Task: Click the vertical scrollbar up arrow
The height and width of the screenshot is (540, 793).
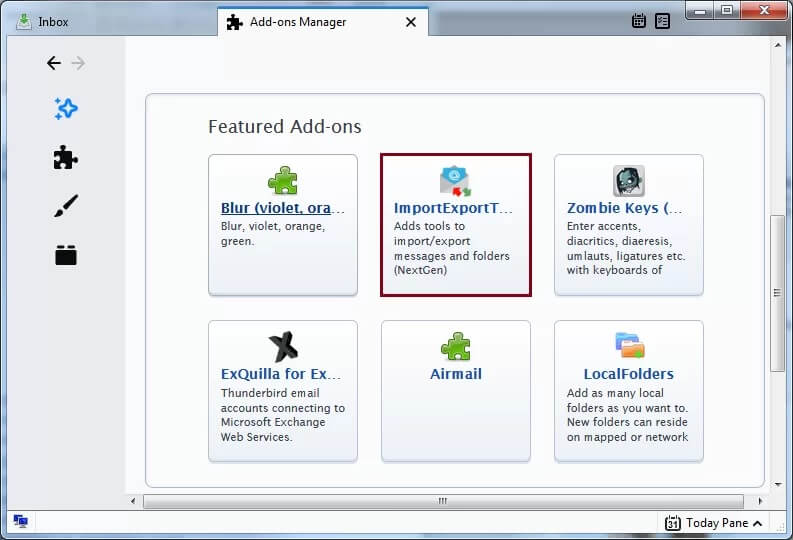Action: point(778,45)
